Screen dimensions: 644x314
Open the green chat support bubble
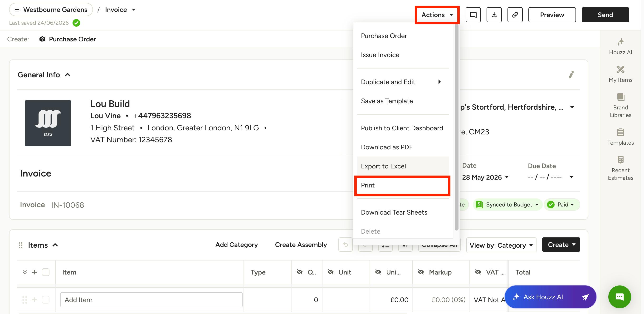[x=620, y=297]
